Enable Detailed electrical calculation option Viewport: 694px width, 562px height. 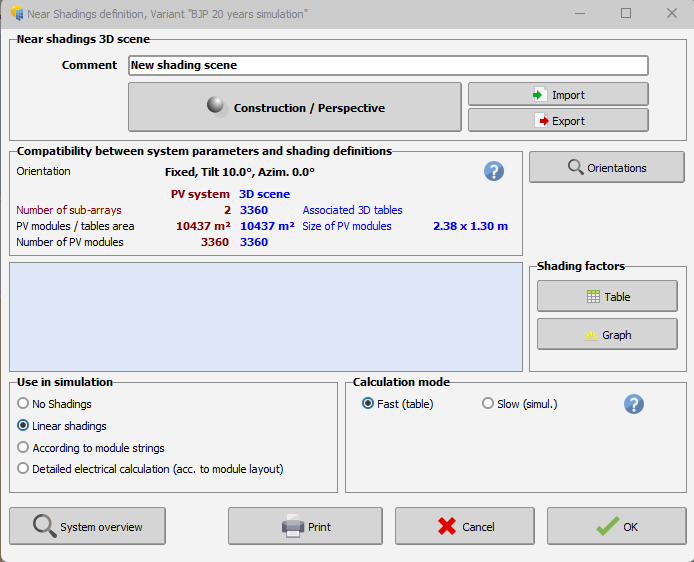click(x=23, y=469)
